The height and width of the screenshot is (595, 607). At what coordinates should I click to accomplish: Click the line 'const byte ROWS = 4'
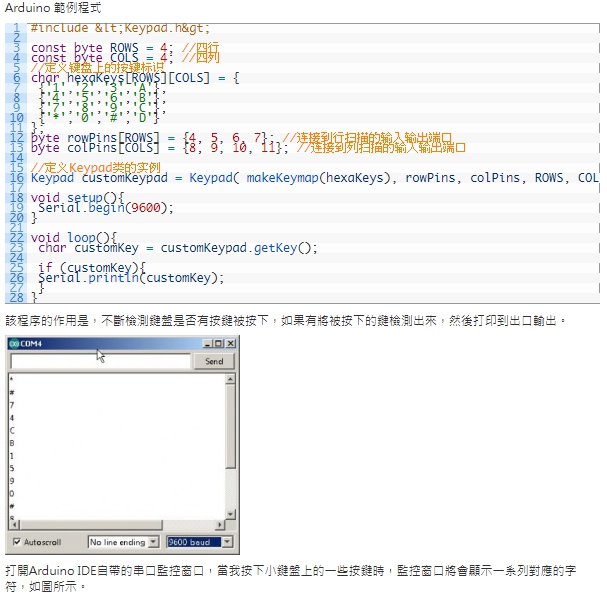coord(125,48)
